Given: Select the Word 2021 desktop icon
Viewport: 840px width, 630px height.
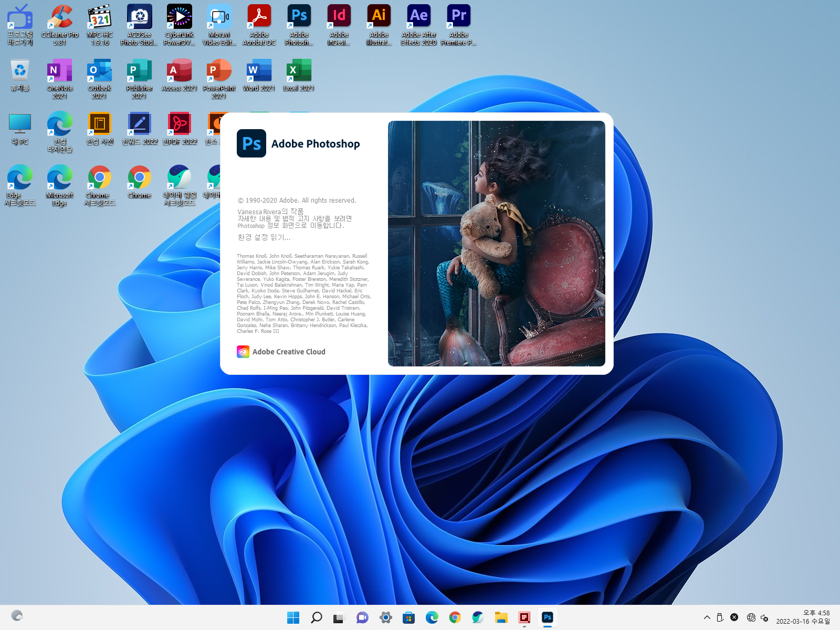Looking at the screenshot, I should pos(259,75).
